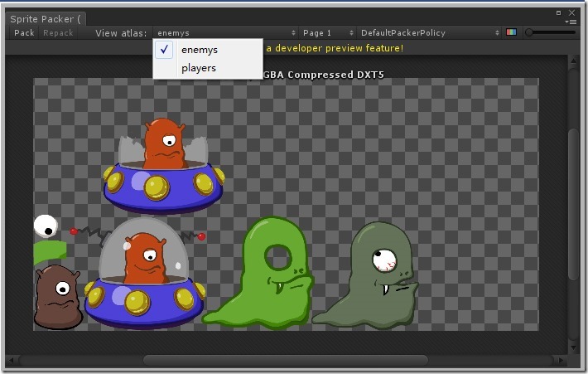Screen dimensions: 588x374
Task: Click the vertical scrollbar down arrow
Action: click(x=573, y=347)
